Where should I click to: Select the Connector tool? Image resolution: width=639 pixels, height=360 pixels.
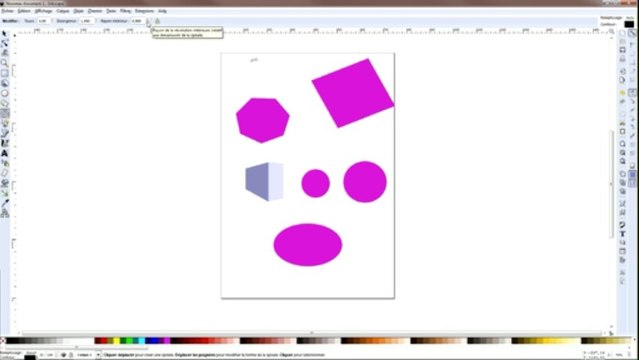[4, 213]
